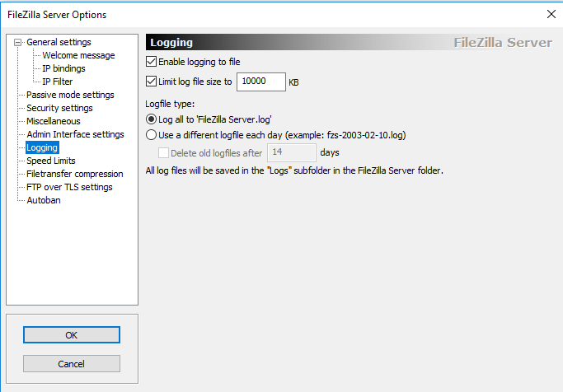
Task: Go to FTP over TLS settings
Action: 70,187
